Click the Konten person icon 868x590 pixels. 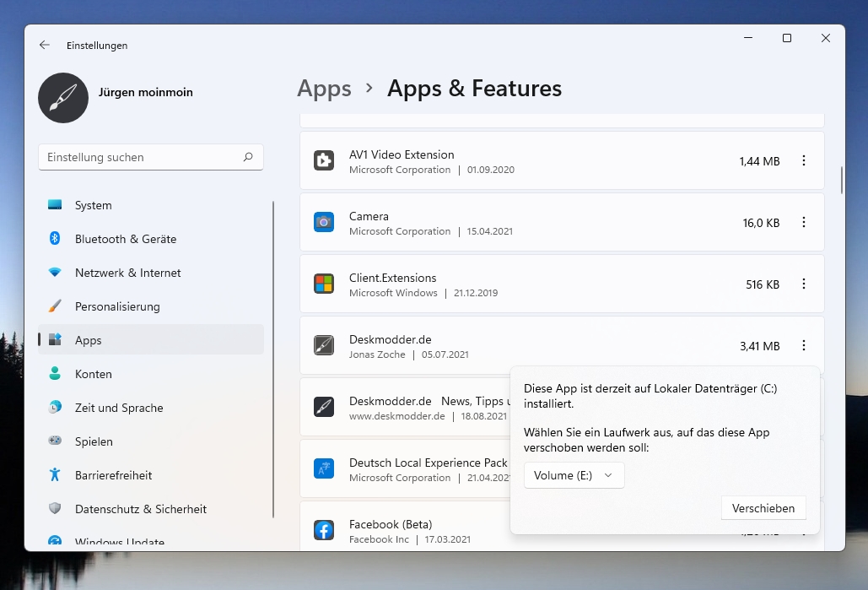(55, 373)
